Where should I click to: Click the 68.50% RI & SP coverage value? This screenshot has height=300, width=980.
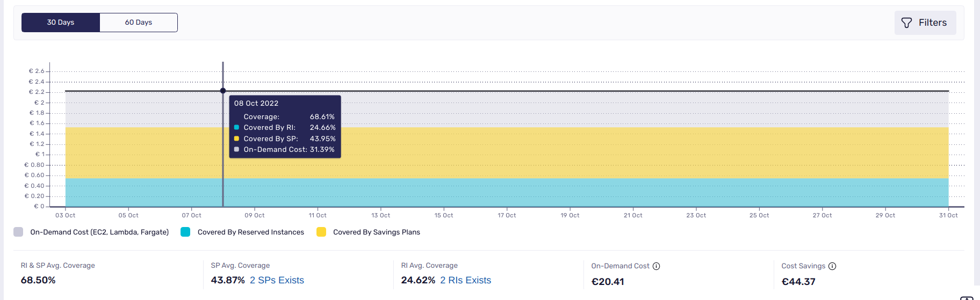(x=38, y=280)
